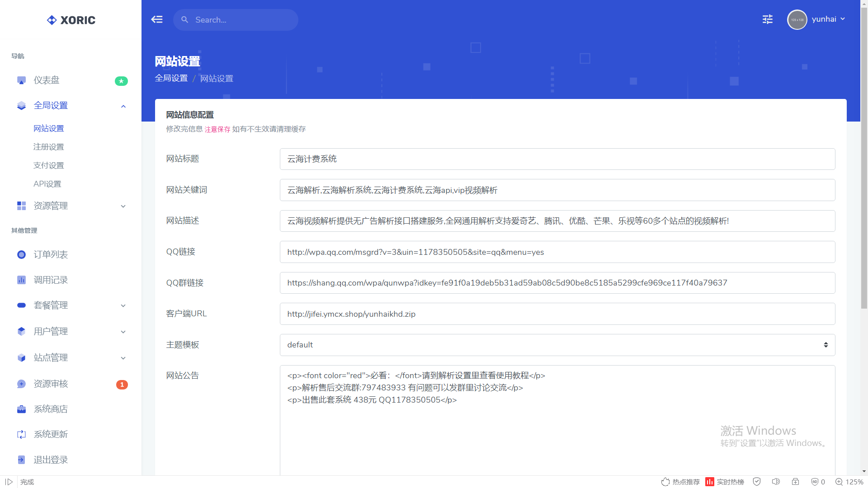Viewport: 868px width, 488px height.
Task: Open 支付设置 submenu item
Action: (49, 165)
